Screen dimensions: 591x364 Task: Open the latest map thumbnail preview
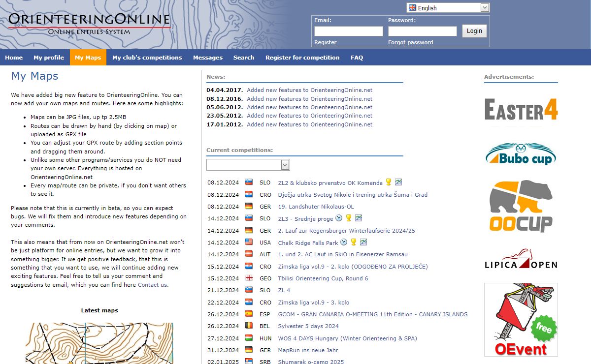point(99,343)
